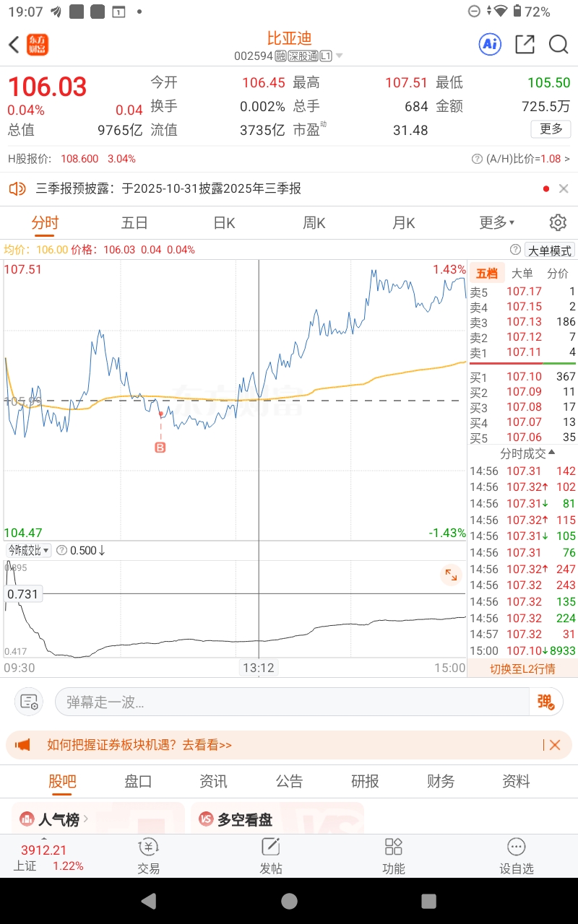Tap the share icon
This screenshot has height=924, width=578.
[x=525, y=45]
